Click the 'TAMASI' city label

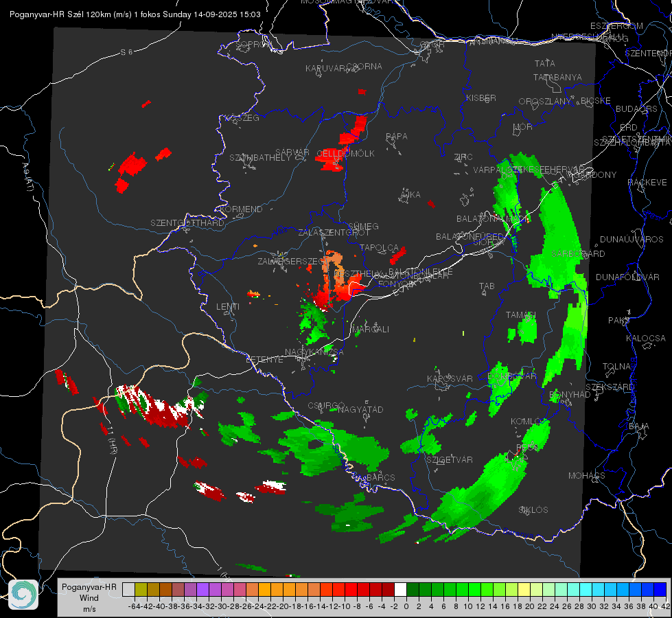pos(521,315)
